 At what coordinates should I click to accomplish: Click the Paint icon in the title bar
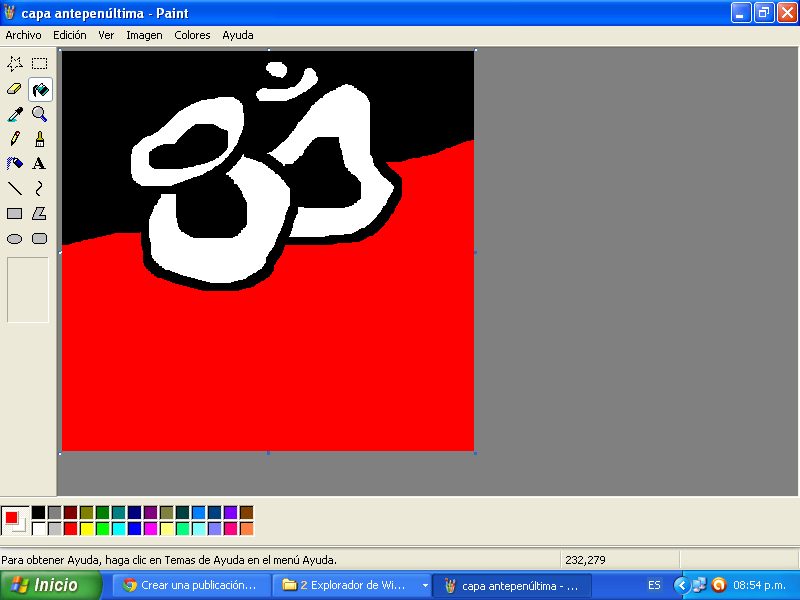pos(9,12)
